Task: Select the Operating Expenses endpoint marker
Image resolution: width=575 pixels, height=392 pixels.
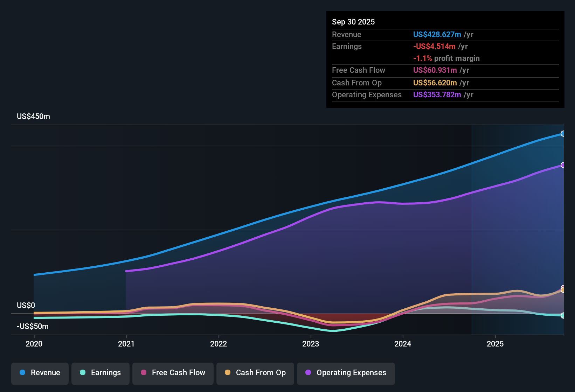Action: click(563, 164)
